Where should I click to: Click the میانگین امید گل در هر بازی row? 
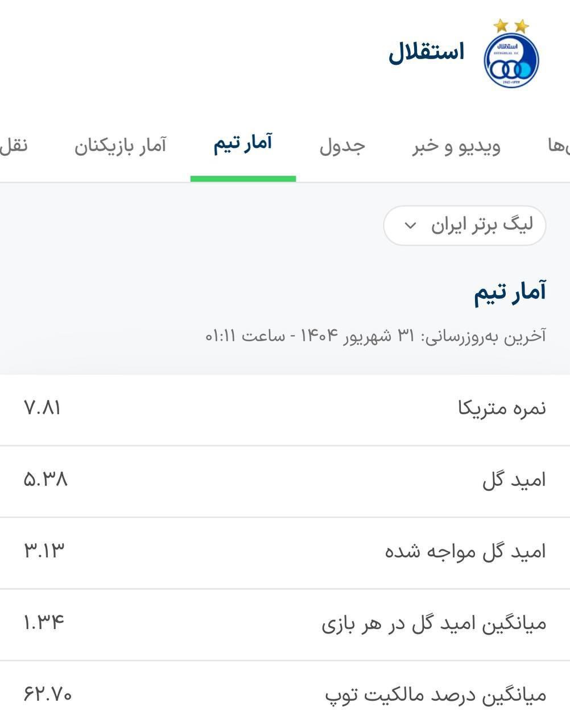tap(285, 624)
